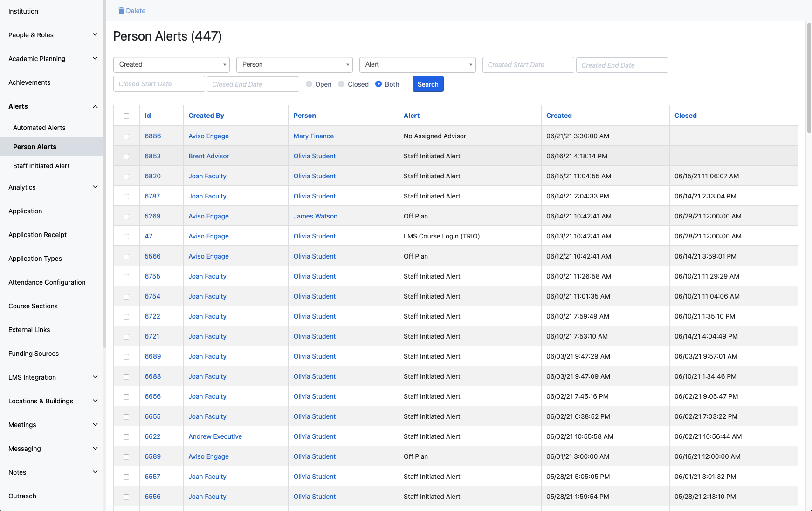Open Automated Alerts in sidebar
The width and height of the screenshot is (812, 511).
[39, 128]
